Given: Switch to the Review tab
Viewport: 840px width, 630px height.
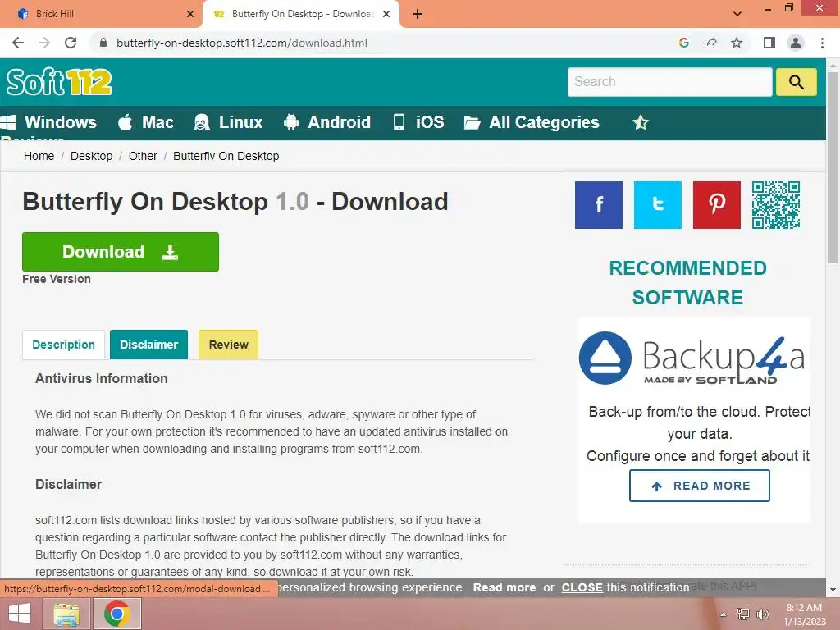Looking at the screenshot, I should (x=229, y=345).
